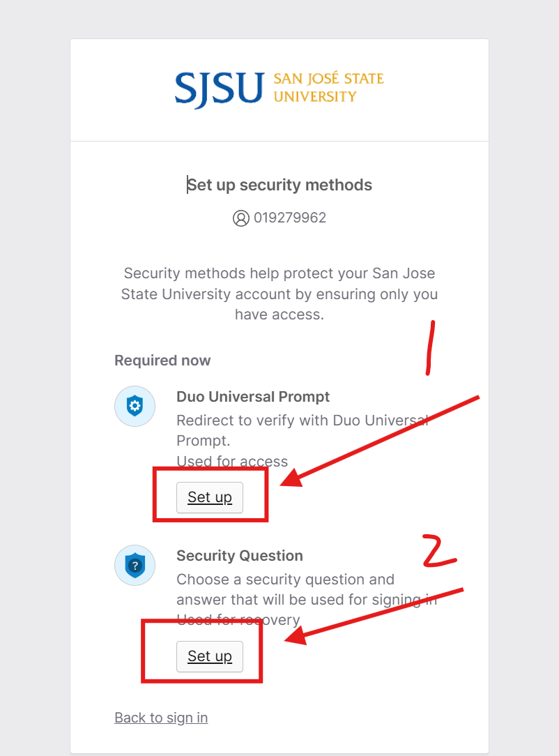Select the Security Question title
559x756 pixels.
click(240, 555)
